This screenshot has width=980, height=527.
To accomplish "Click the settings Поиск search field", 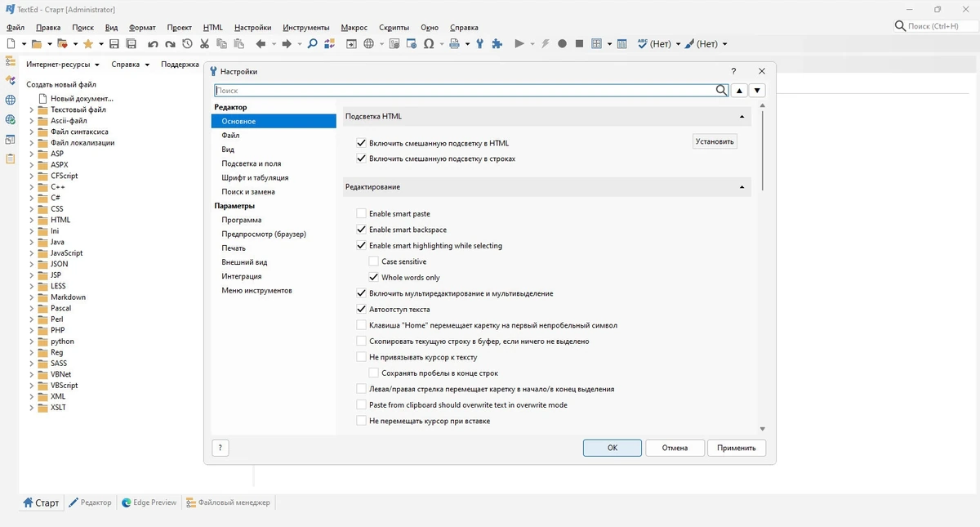I will coord(465,91).
